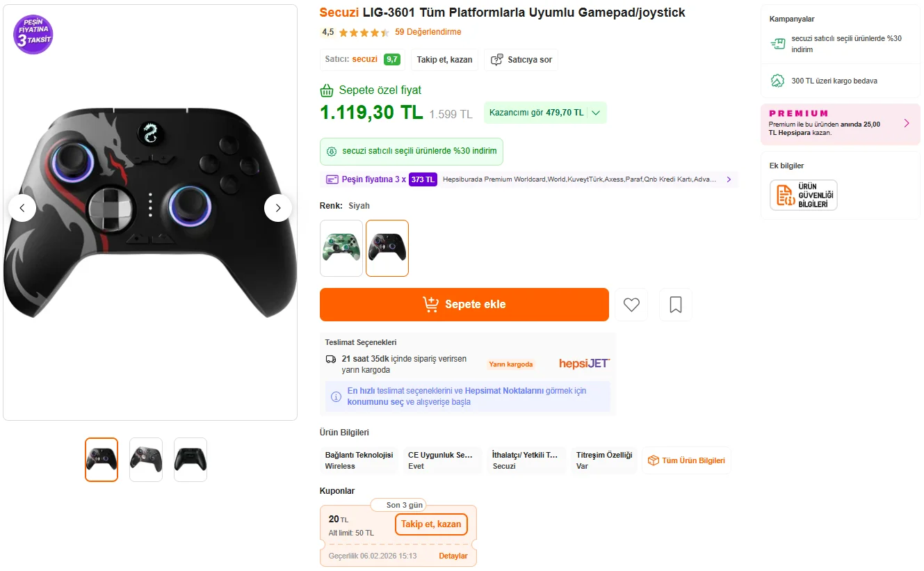Image resolution: width=924 pixels, height=571 pixels.
Task: Add product to favorites with heart icon
Action: (631, 305)
